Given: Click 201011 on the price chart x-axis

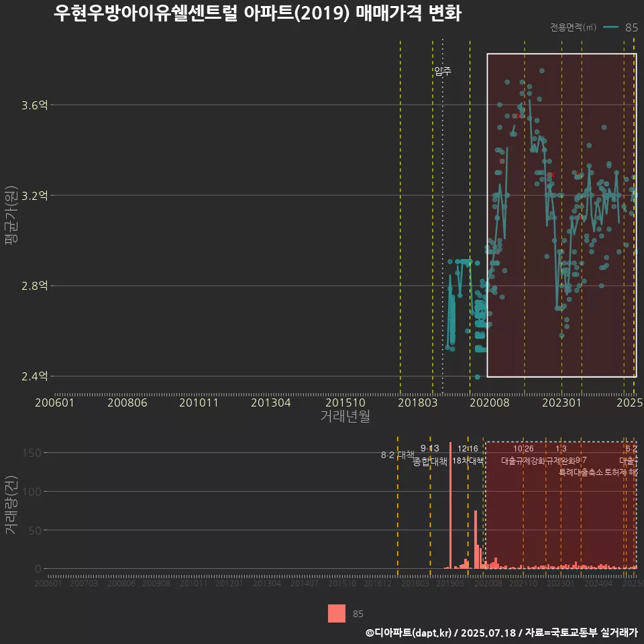Looking at the screenshot, I should click(199, 402).
